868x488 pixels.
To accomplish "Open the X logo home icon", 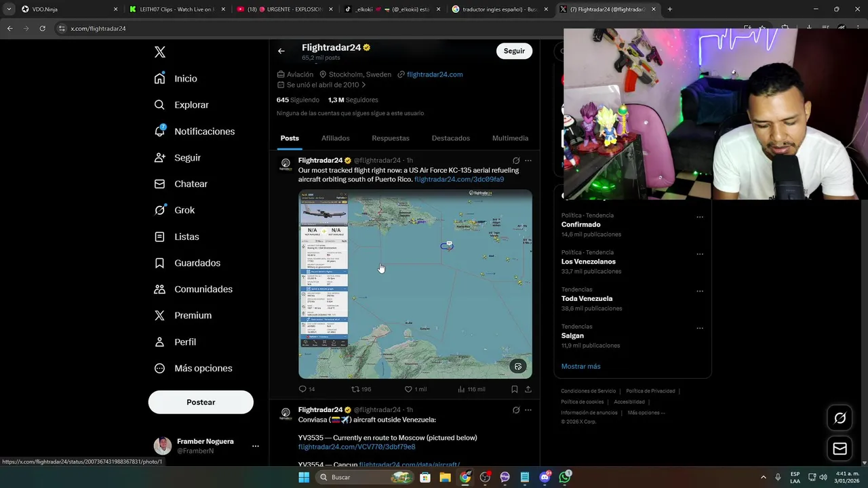I will pyautogui.click(x=160, y=52).
